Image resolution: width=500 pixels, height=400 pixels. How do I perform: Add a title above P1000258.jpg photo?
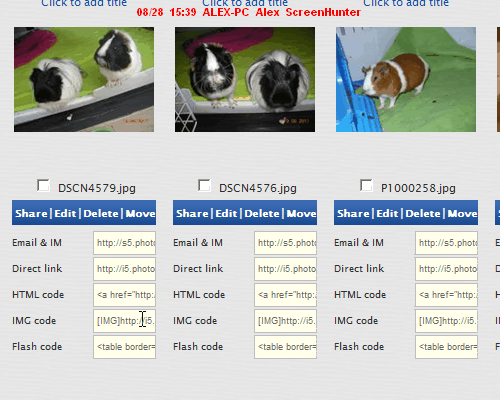[406, 3]
